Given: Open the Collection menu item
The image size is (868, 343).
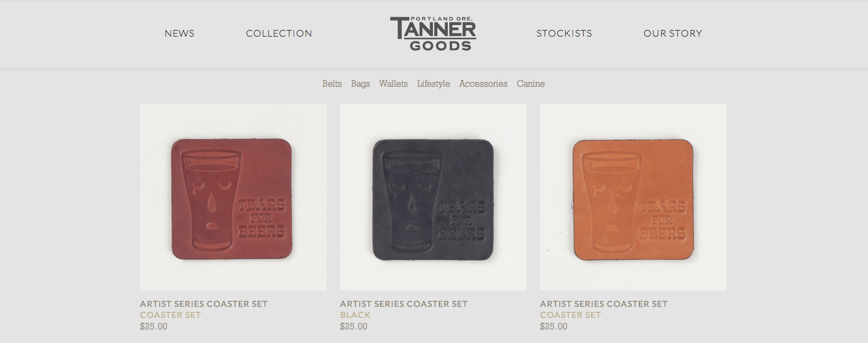Looking at the screenshot, I should click(279, 34).
